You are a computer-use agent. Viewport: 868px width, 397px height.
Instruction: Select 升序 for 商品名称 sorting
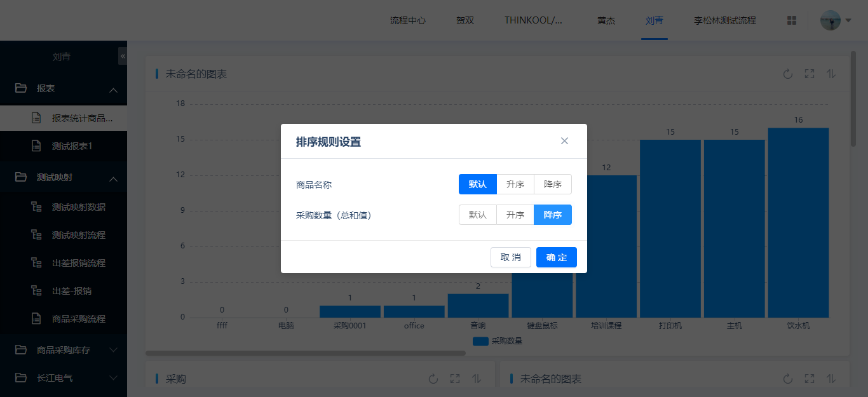tap(515, 184)
